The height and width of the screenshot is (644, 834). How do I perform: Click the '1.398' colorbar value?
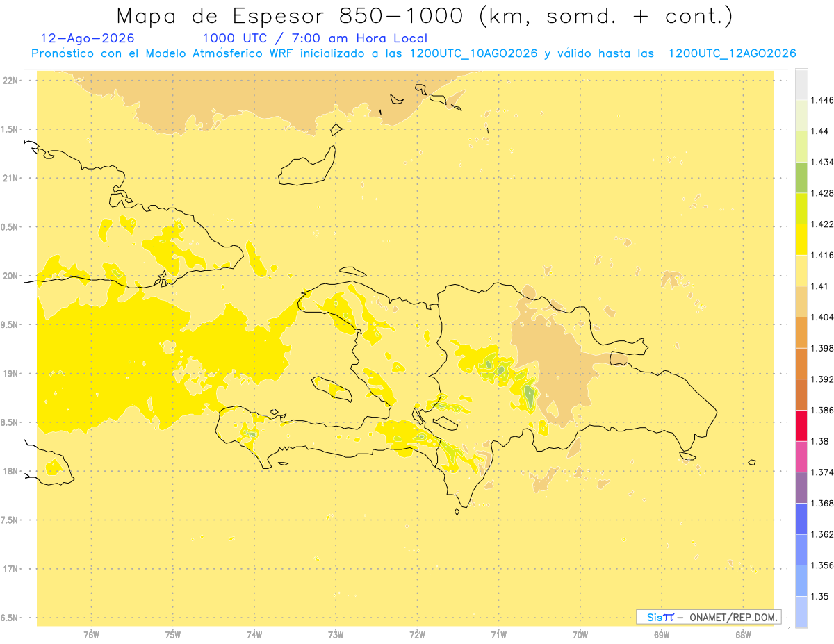click(x=821, y=348)
